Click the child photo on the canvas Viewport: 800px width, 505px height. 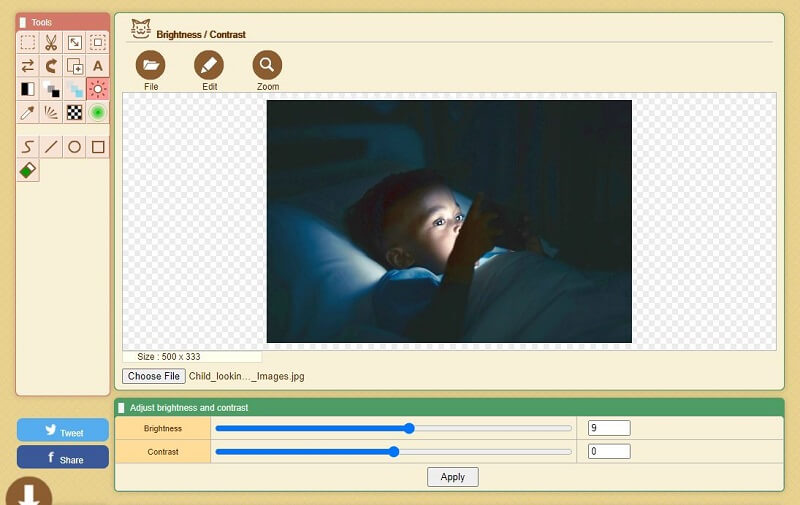coord(449,221)
